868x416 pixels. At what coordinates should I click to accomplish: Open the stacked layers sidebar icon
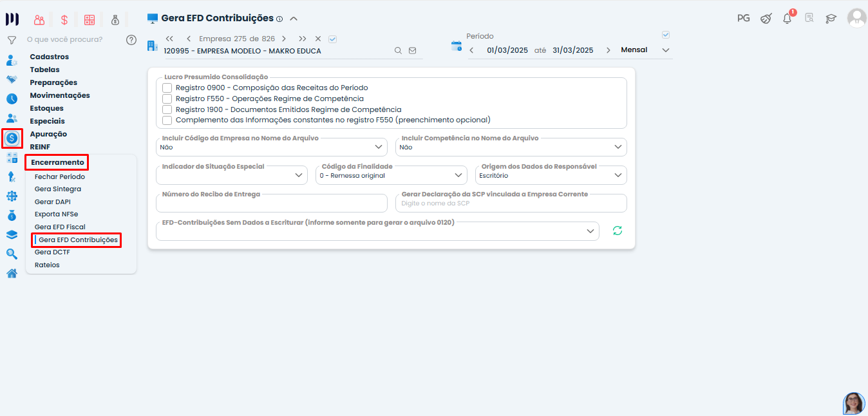pos(12,235)
